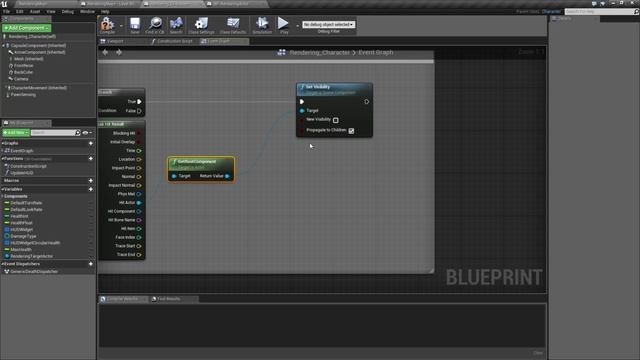Click Target pin on GetRootComponent node
The width and height of the screenshot is (640, 360).
click(174, 176)
